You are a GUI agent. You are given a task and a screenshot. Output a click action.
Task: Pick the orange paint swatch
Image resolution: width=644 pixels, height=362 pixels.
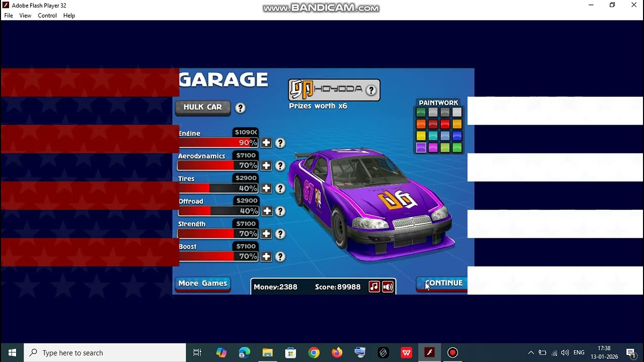(421, 124)
